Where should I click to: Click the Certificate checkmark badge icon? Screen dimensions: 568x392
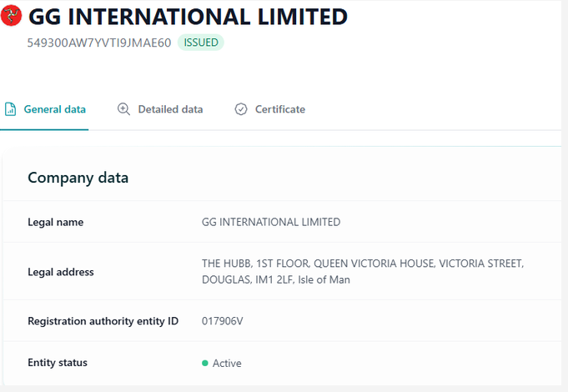241,109
